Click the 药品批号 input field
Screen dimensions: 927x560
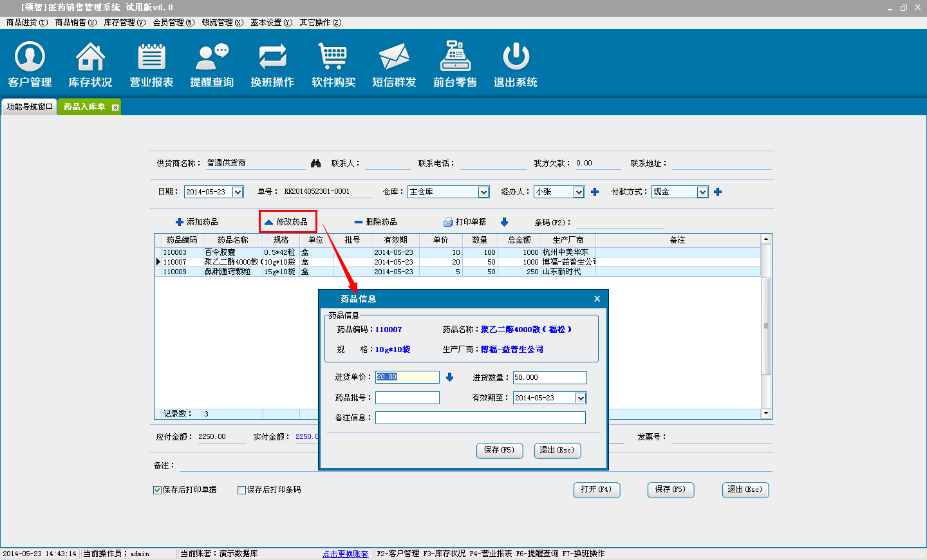click(407, 398)
